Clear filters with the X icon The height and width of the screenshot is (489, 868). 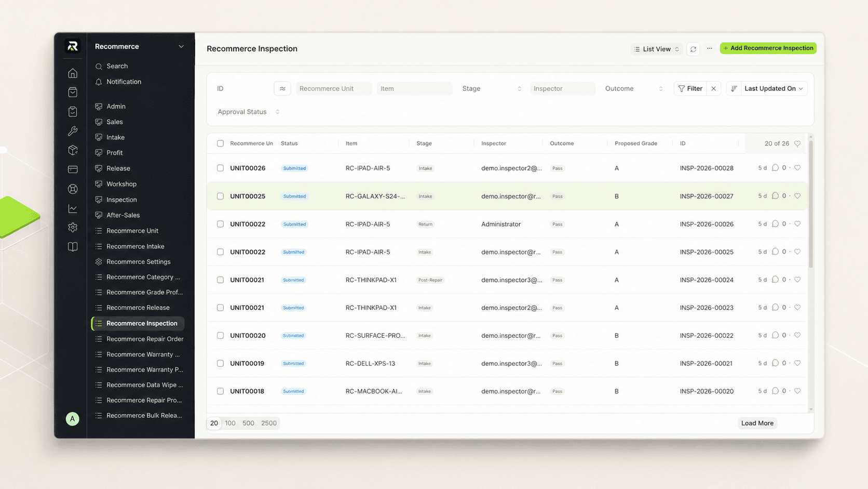point(714,88)
